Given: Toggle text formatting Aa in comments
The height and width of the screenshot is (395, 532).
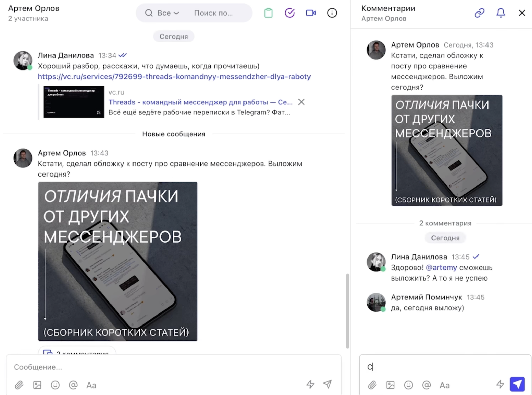Looking at the screenshot, I should click(445, 385).
